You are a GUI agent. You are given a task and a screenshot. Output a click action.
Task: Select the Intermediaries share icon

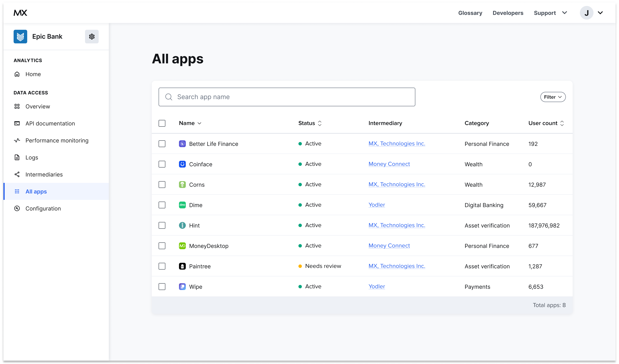[x=17, y=174]
